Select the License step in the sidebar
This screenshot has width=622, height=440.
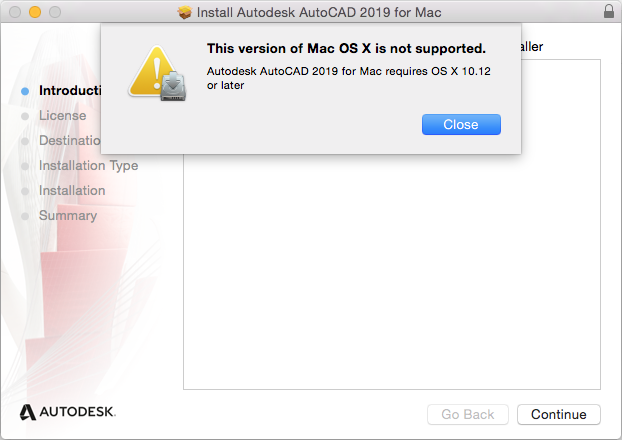coord(62,115)
